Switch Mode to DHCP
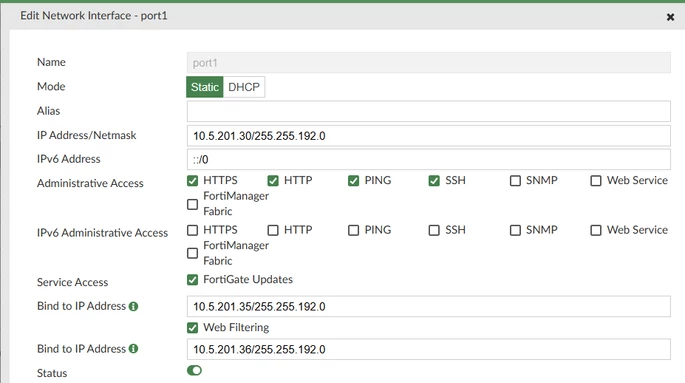685x383 pixels. click(244, 87)
